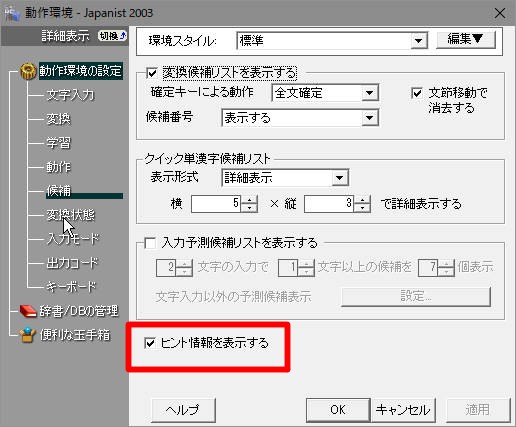Enable 入力予測候補リストを表示する checkbox
The image size is (516, 427).
(x=150, y=243)
